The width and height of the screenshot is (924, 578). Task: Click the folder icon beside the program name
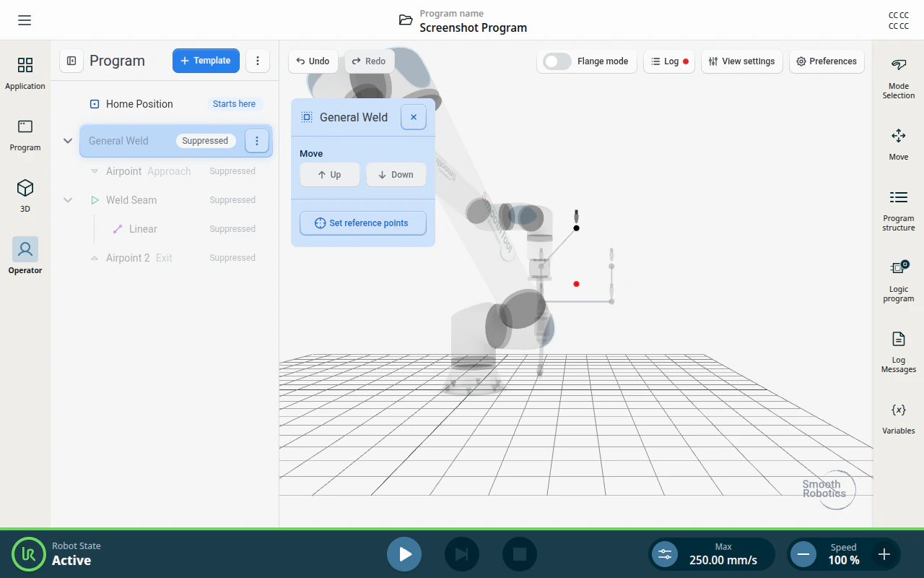click(406, 20)
